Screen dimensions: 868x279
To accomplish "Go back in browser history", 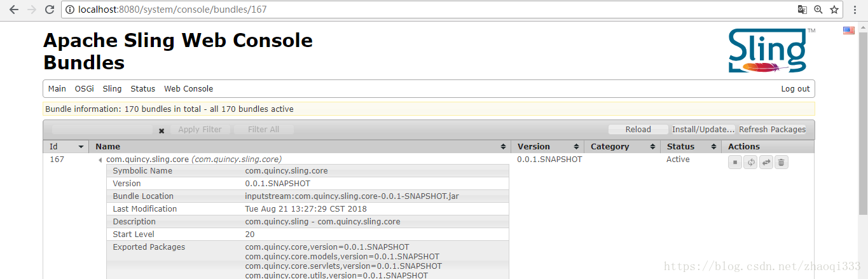I will [13, 10].
